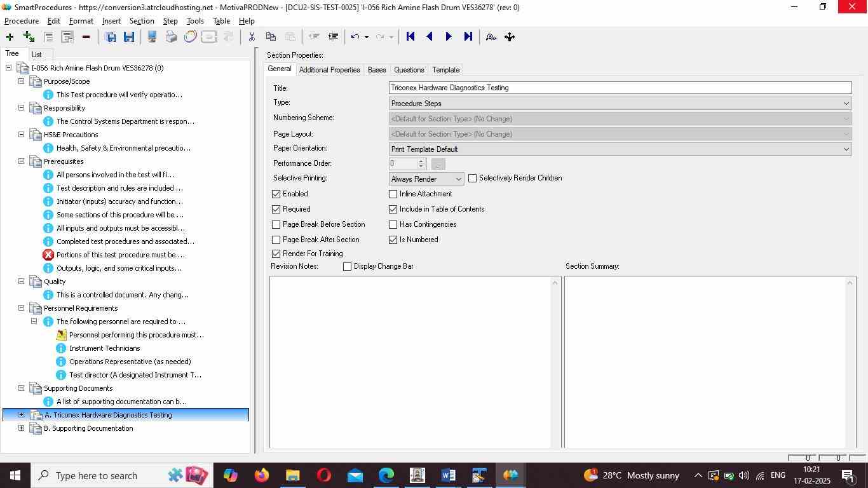Click the Title input field

coord(620,88)
